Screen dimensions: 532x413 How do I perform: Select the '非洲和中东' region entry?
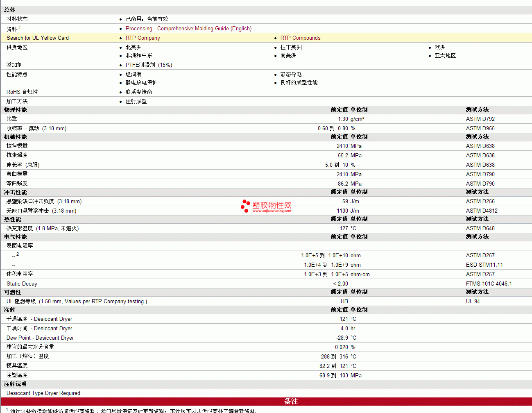139,55
